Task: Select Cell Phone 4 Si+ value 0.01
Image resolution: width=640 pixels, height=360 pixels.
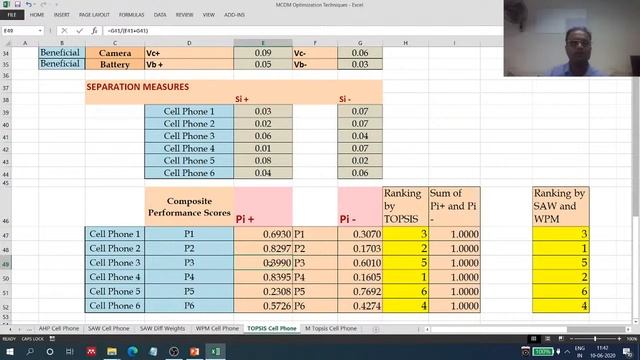Action: [x=263, y=148]
